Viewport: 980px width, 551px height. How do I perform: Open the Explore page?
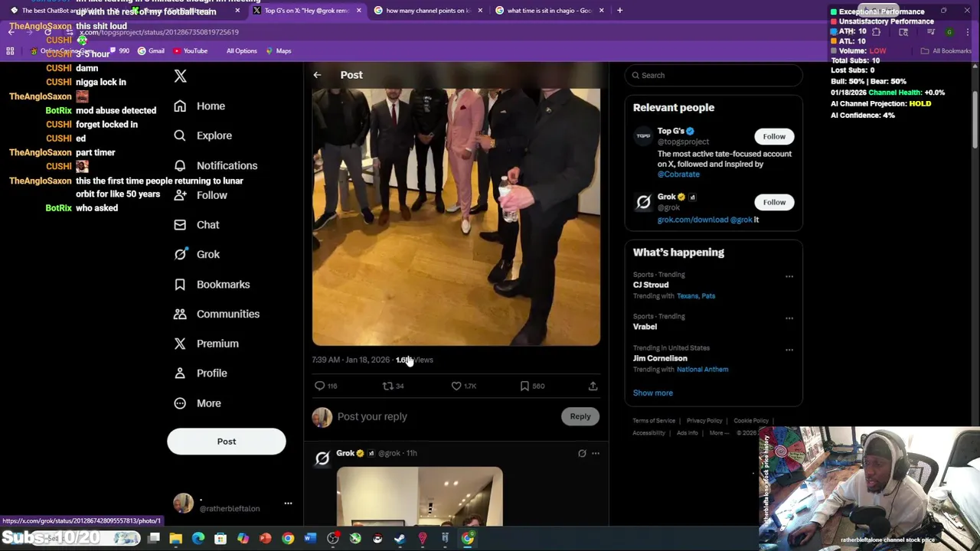pos(202,135)
